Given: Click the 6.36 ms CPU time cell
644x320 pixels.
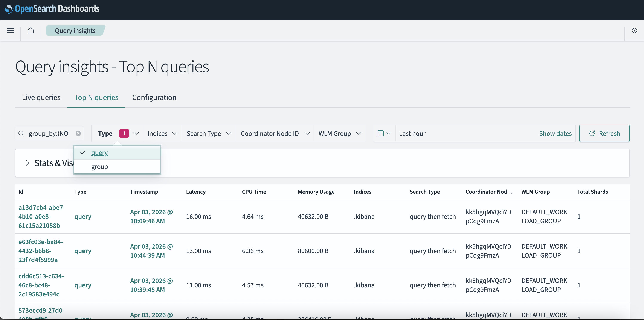Looking at the screenshot, I should 252,251.
